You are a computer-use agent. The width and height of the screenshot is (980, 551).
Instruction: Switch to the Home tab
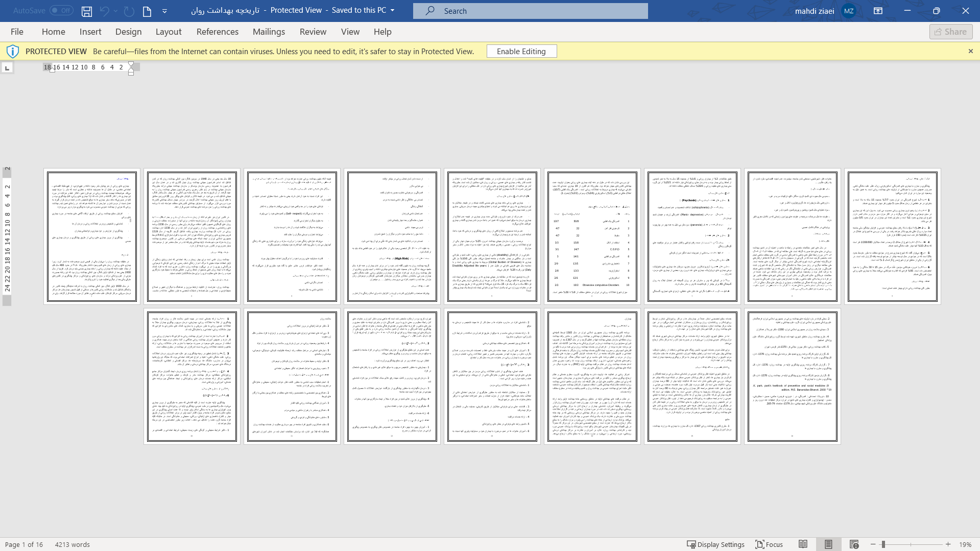(x=53, y=32)
